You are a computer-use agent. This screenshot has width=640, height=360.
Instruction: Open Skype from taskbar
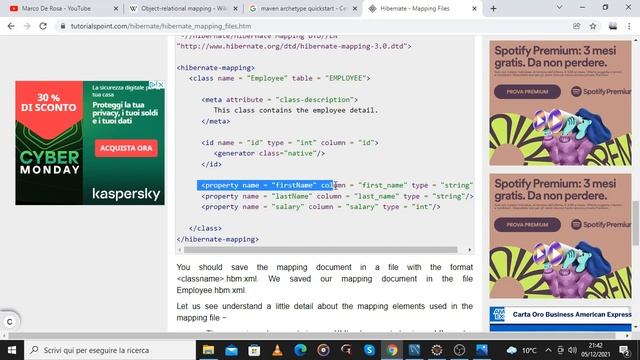pyautogui.click(x=369, y=350)
